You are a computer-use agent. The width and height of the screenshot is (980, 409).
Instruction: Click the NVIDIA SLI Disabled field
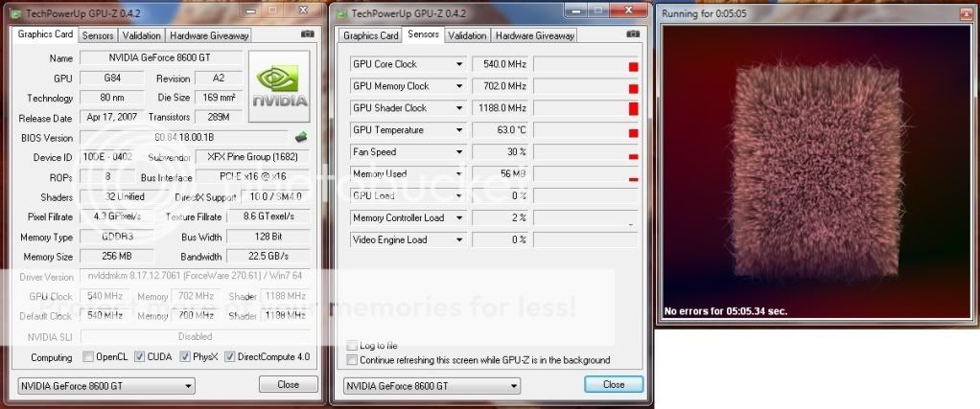(x=195, y=336)
